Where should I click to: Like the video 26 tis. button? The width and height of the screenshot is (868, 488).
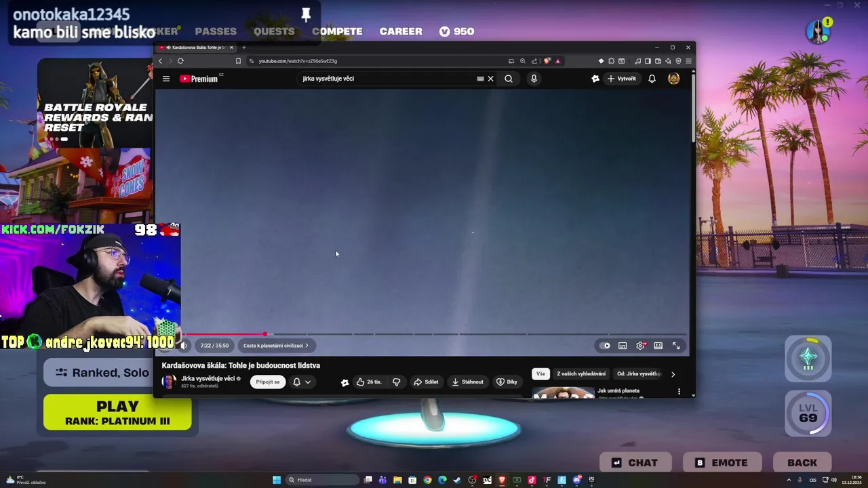(369, 382)
